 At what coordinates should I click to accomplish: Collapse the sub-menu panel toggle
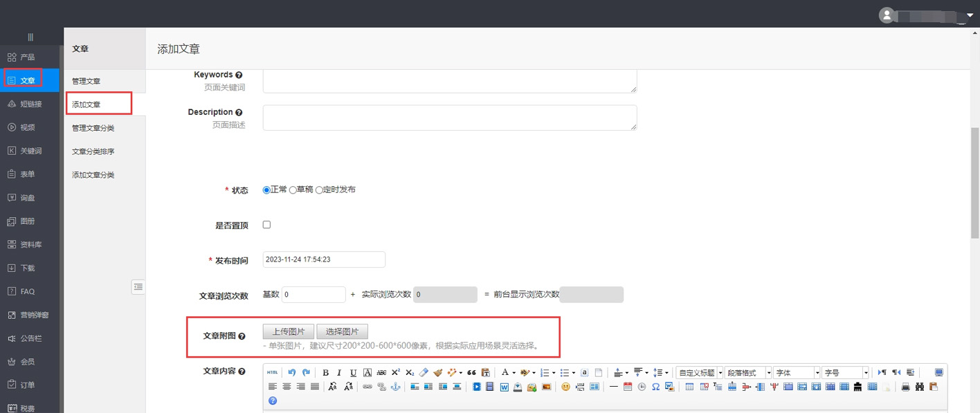(138, 286)
